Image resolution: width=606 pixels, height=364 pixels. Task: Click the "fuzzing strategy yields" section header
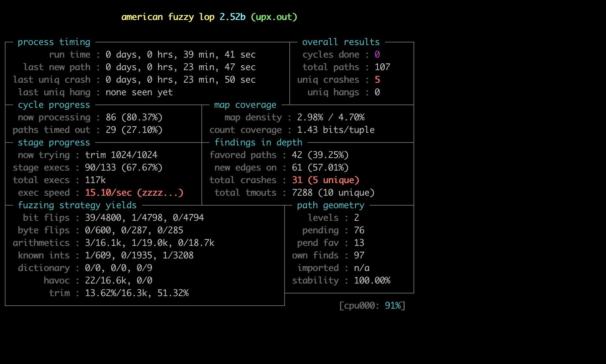[x=77, y=205]
